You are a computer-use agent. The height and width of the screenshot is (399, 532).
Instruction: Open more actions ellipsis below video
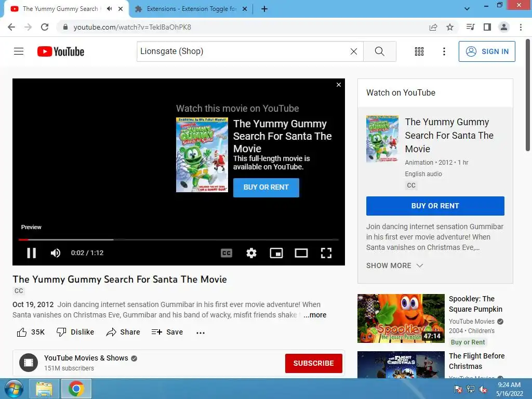pos(201,332)
